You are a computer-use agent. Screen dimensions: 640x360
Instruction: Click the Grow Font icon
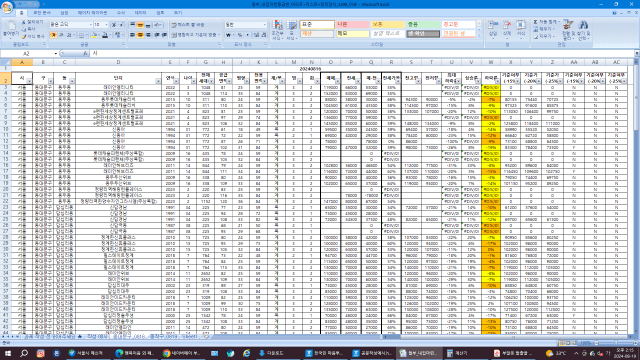coord(113,25)
